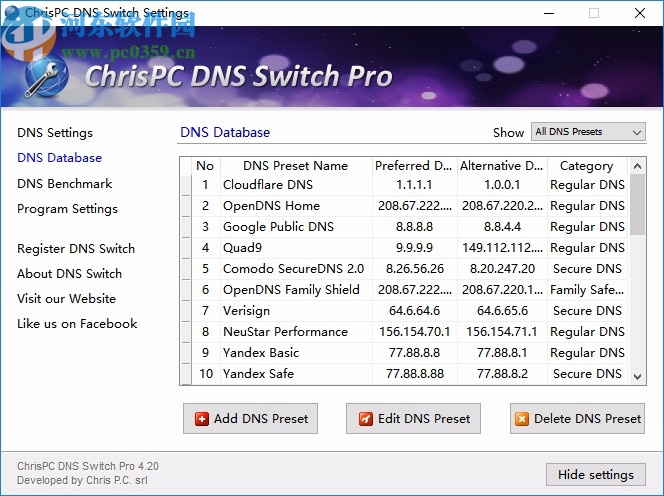Click the Add DNS Preset button
This screenshot has width=664, height=496.
(250, 418)
